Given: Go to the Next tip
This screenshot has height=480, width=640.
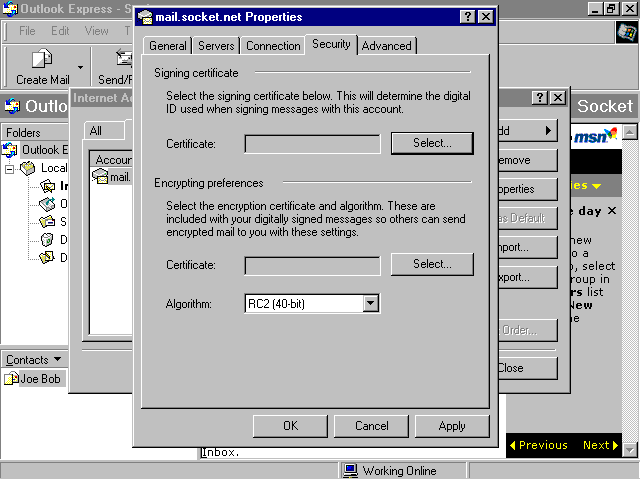Looking at the screenshot, I should click(x=600, y=445).
